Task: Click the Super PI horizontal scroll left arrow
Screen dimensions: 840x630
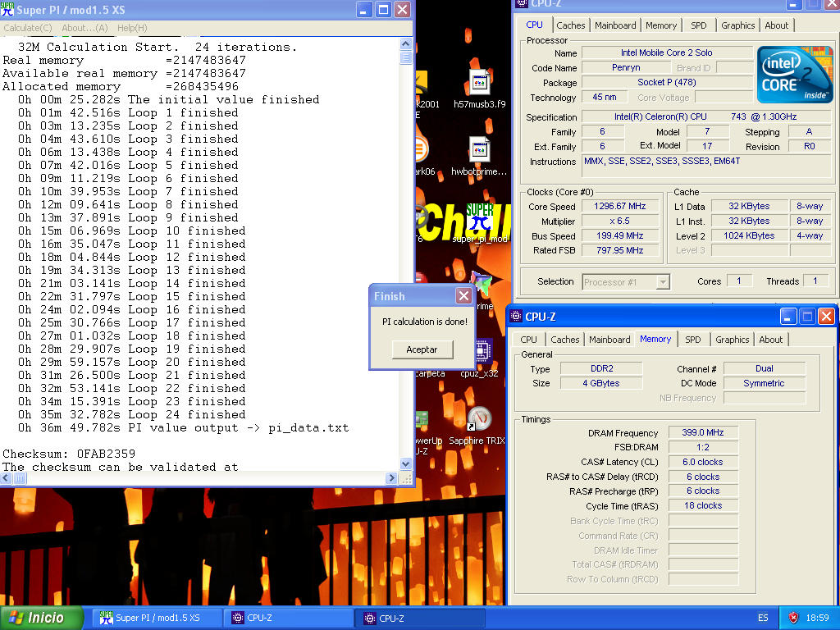Action: 7,478
